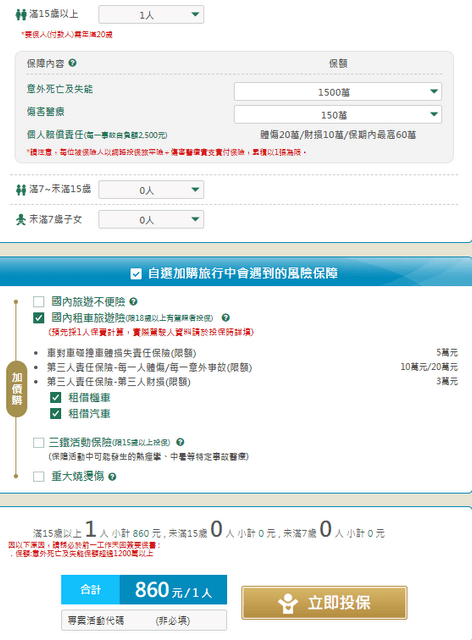Click the 專案活動代碼 input field
Screen dimensions: 472x640
[144, 620]
